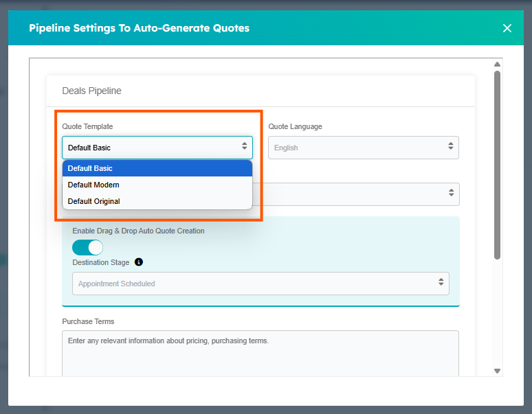Click the scrollbar up arrow
The image size is (532, 414).
pos(497,65)
